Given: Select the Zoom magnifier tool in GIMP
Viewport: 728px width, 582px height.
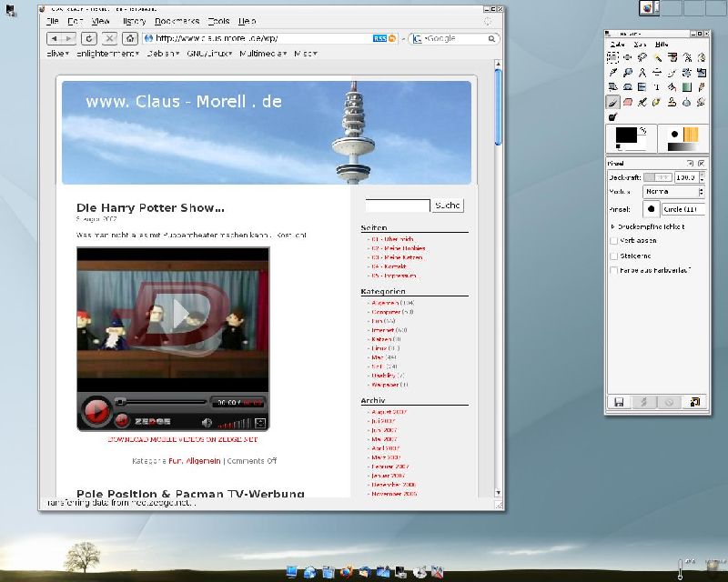Looking at the screenshot, I should click(x=628, y=73).
